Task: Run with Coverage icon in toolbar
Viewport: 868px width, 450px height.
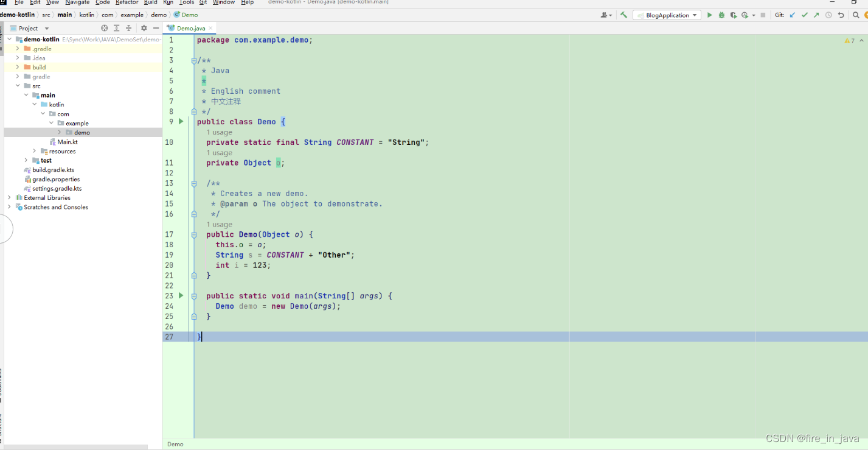Action: tap(734, 15)
